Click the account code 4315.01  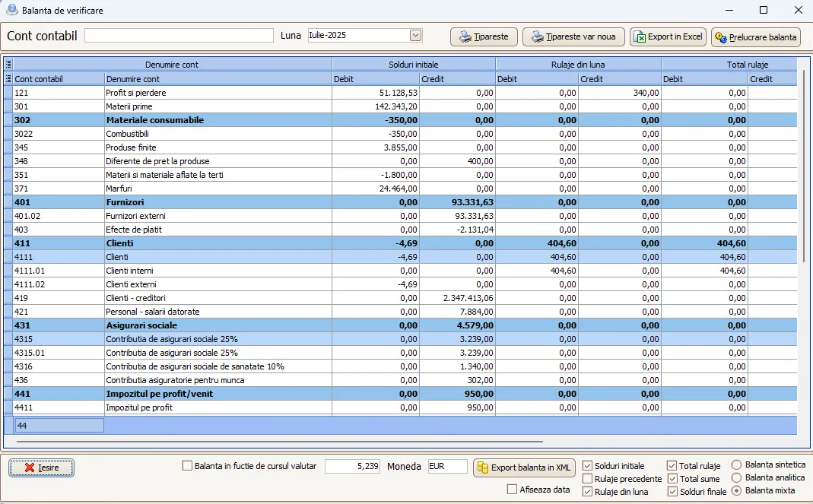tap(30, 353)
